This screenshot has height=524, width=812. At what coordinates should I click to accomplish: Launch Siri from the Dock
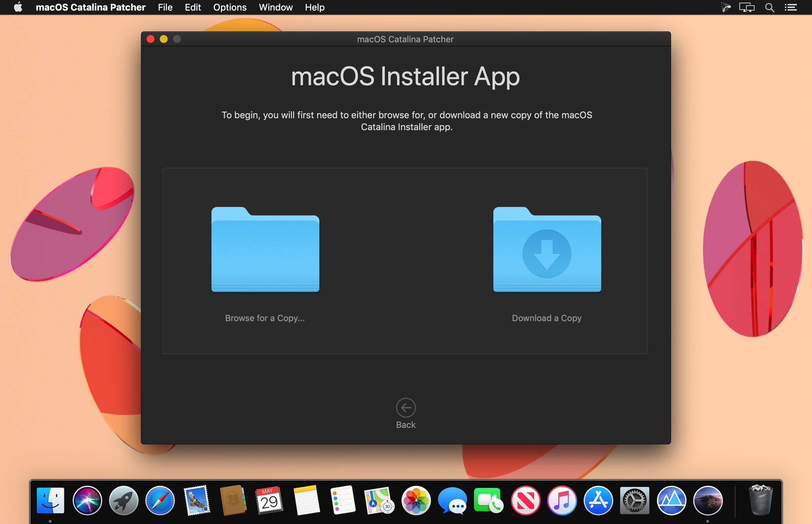tap(87, 500)
